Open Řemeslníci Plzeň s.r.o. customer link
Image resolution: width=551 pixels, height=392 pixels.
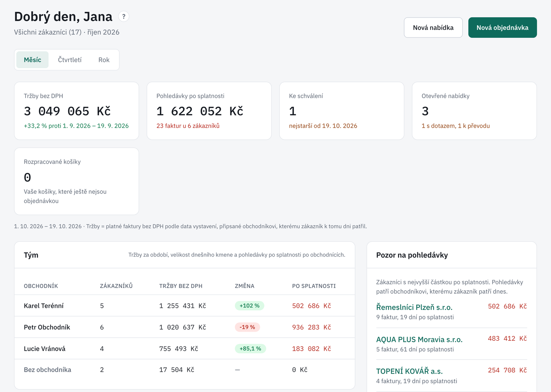(414, 307)
